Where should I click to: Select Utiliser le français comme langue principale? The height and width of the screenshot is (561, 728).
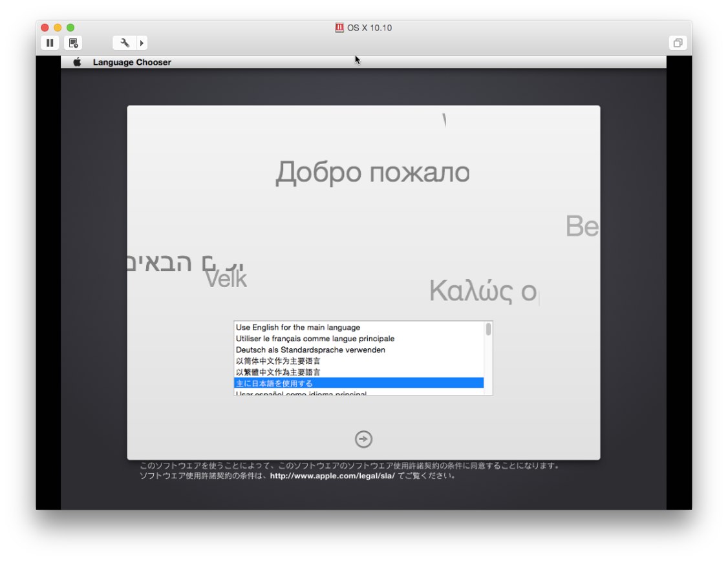[x=358, y=338]
